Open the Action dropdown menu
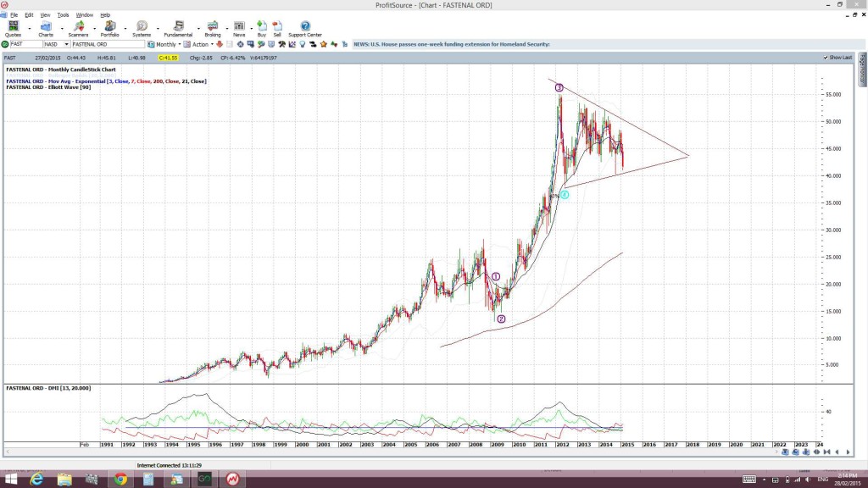This screenshot has width=868, height=488. [x=212, y=44]
